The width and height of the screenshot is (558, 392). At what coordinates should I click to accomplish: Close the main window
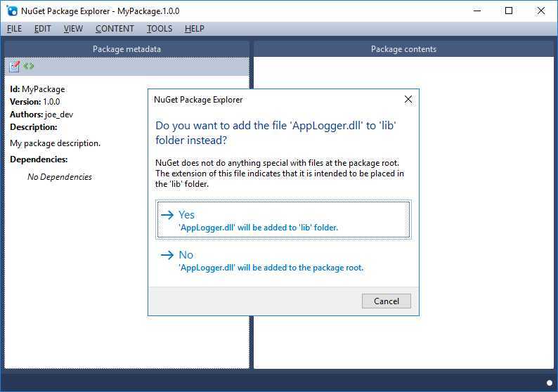click(x=541, y=11)
